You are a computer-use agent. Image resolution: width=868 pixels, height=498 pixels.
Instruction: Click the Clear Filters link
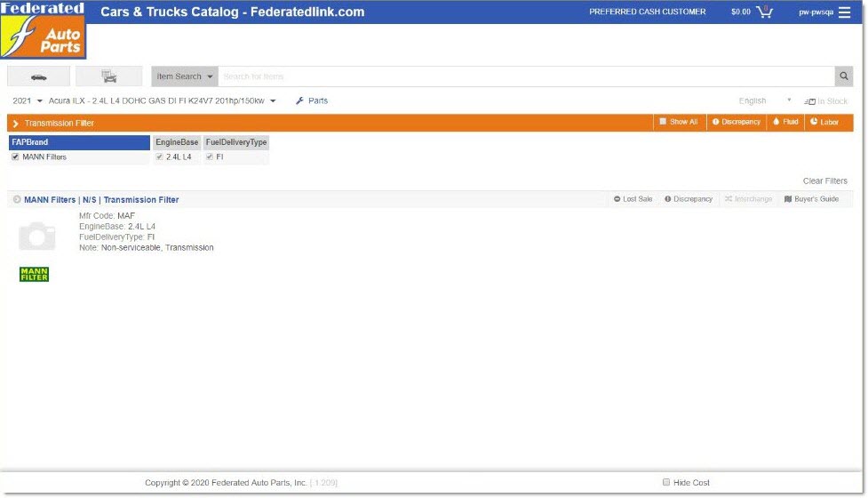(x=824, y=181)
